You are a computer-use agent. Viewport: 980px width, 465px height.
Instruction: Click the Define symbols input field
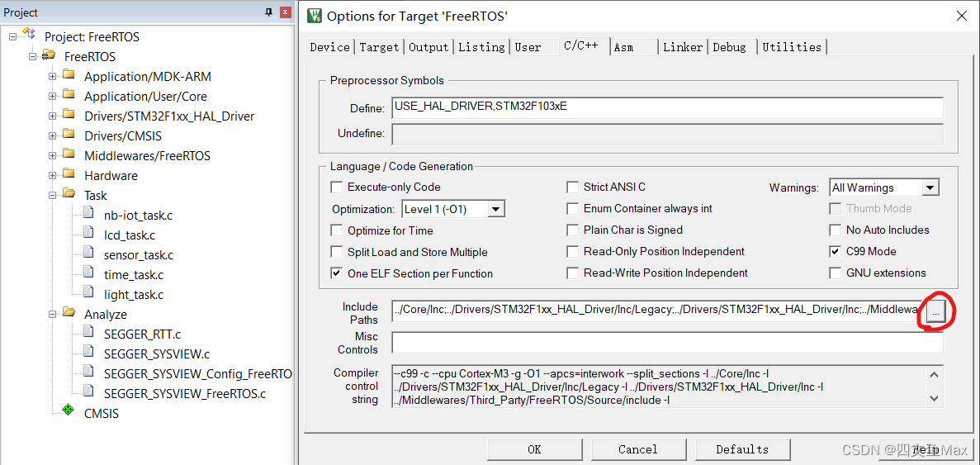667,107
